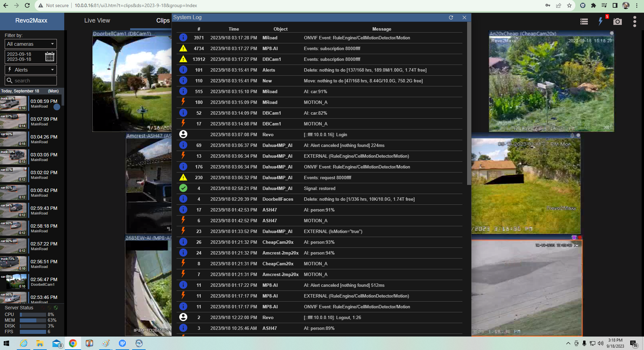Open the Alerts filter dropdown
Screen dimensions: 644x350
click(x=31, y=70)
